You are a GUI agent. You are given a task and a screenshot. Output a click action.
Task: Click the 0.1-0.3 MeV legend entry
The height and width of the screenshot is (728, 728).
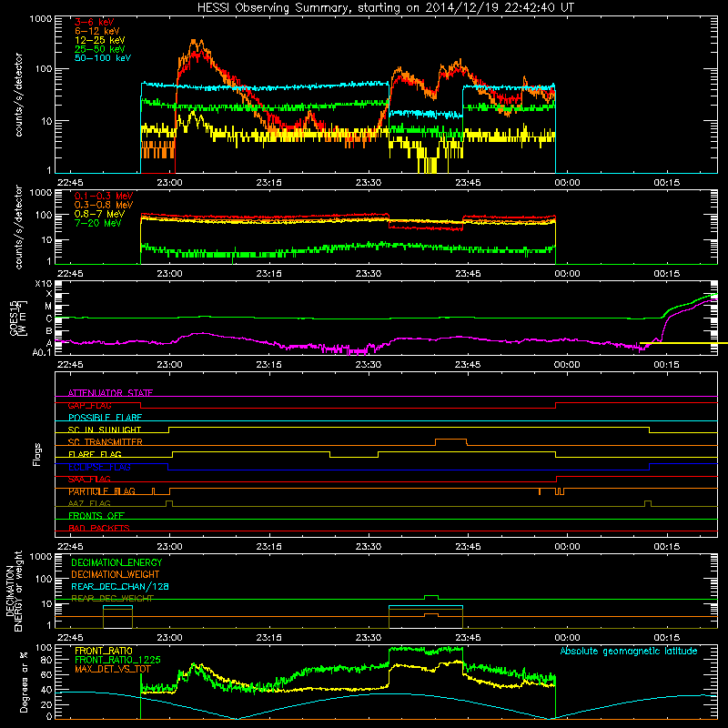coord(104,196)
